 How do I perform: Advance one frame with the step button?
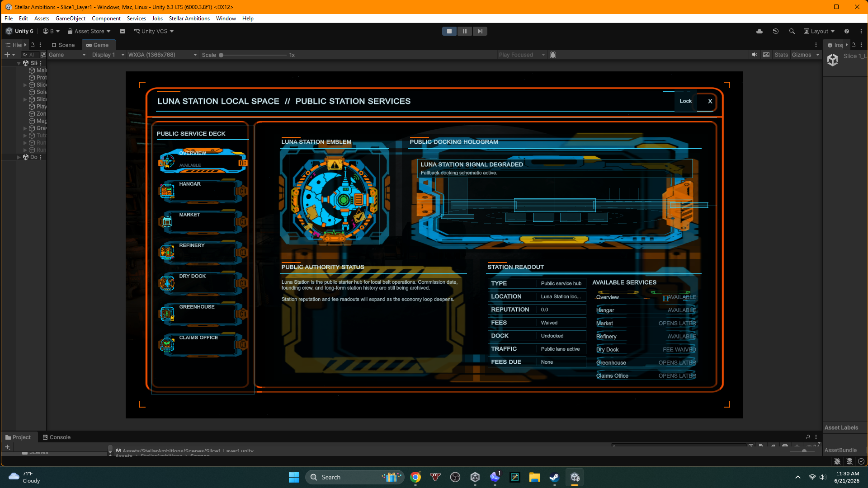point(480,31)
